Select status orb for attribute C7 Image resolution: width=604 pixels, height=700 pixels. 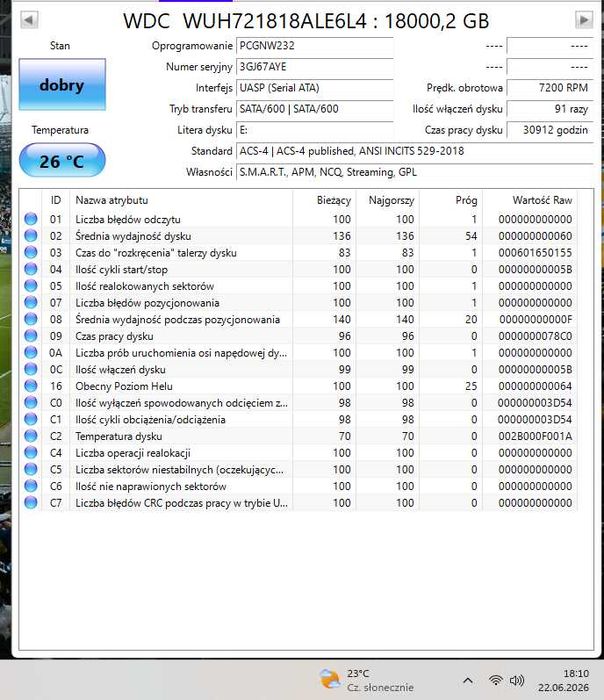pyautogui.click(x=31, y=503)
